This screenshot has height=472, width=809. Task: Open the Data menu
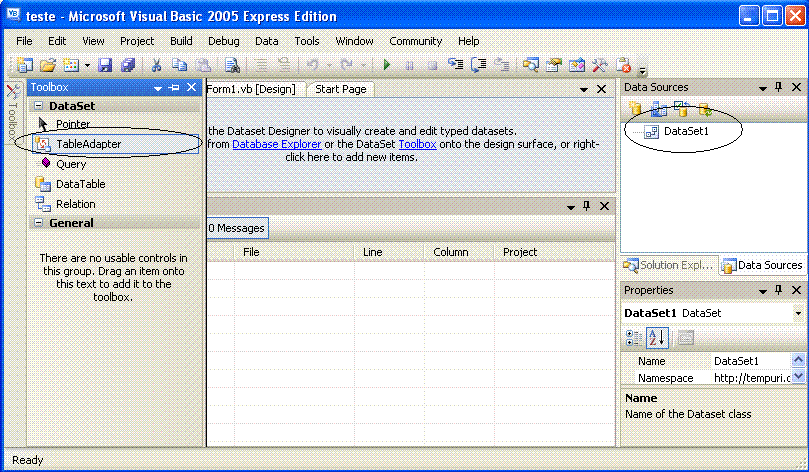[x=267, y=41]
